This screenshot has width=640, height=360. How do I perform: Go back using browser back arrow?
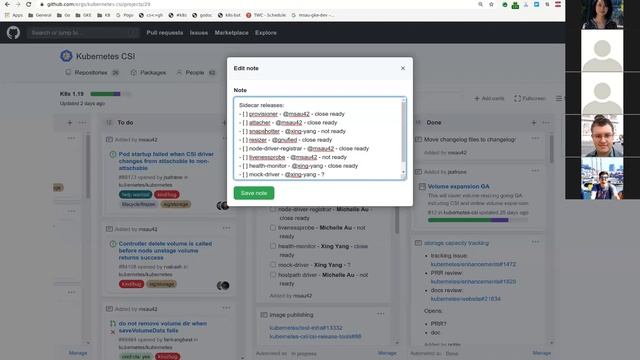point(7,4)
